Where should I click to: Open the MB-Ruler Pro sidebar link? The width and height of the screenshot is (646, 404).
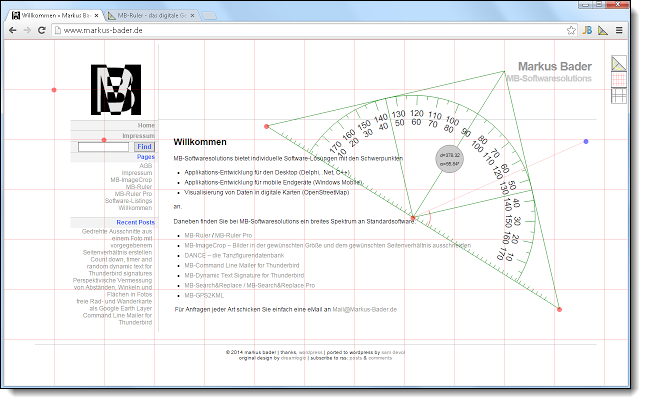133,194
